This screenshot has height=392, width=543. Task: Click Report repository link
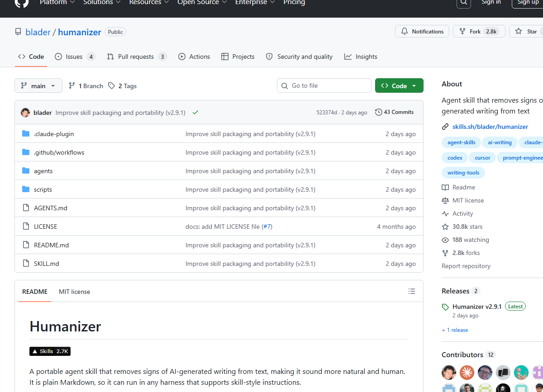466,266
